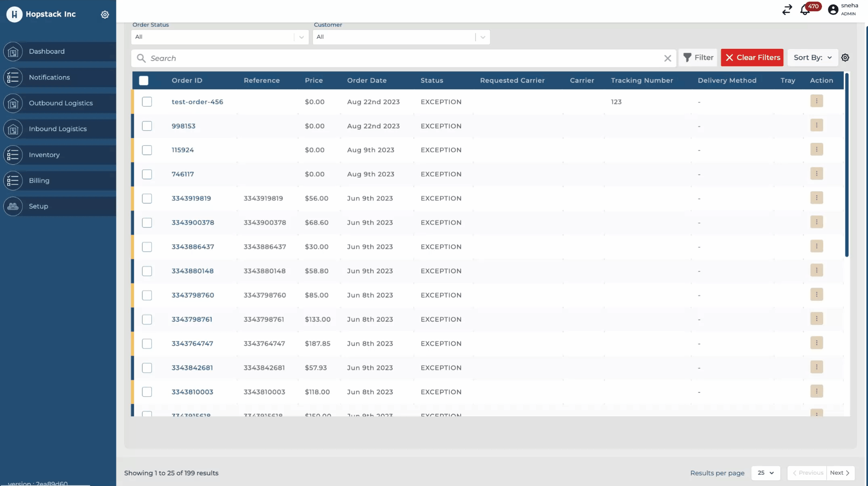
Task: Click the swap arrows icon in header
Action: [x=787, y=10]
